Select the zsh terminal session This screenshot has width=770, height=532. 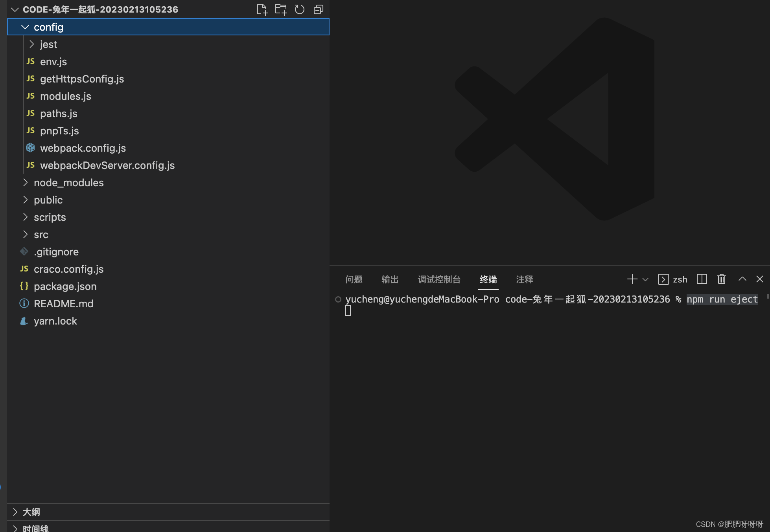click(x=672, y=279)
